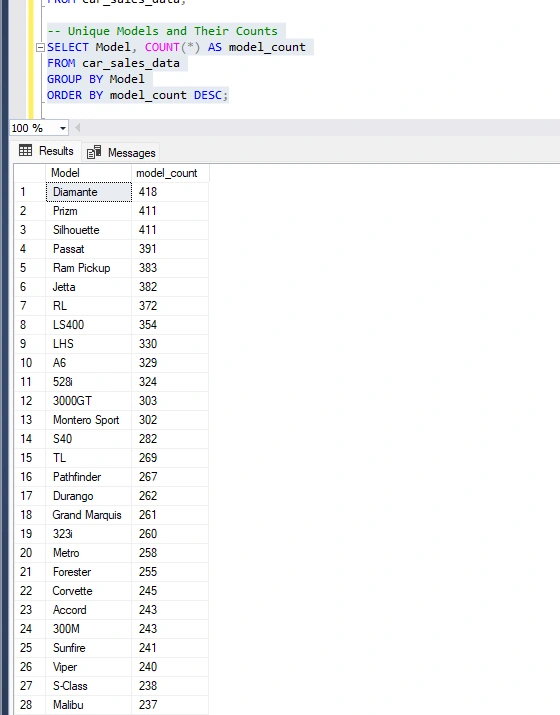The image size is (560, 715).
Task: Click the count value 383
Action: (x=170, y=268)
